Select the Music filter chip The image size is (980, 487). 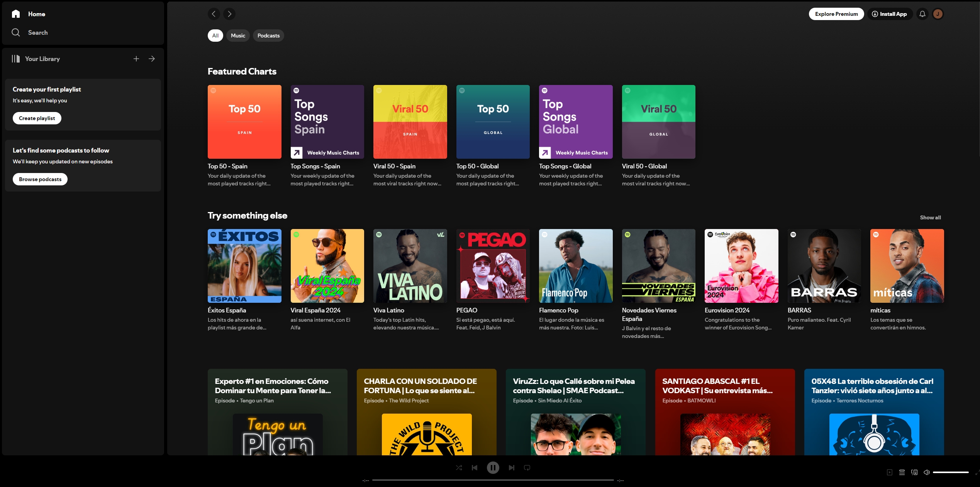(238, 36)
